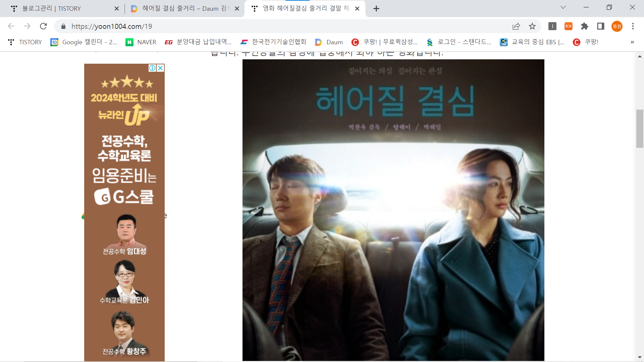The width and height of the screenshot is (644, 362).
Task: Open a new tab with plus button
Action: [376, 9]
